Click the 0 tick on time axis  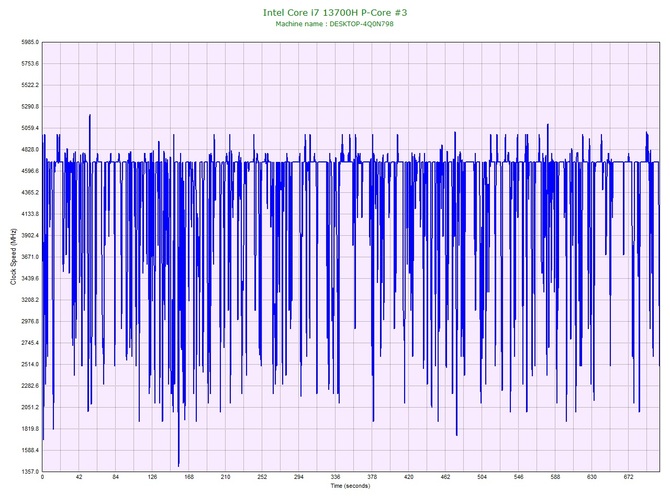pos(42,477)
